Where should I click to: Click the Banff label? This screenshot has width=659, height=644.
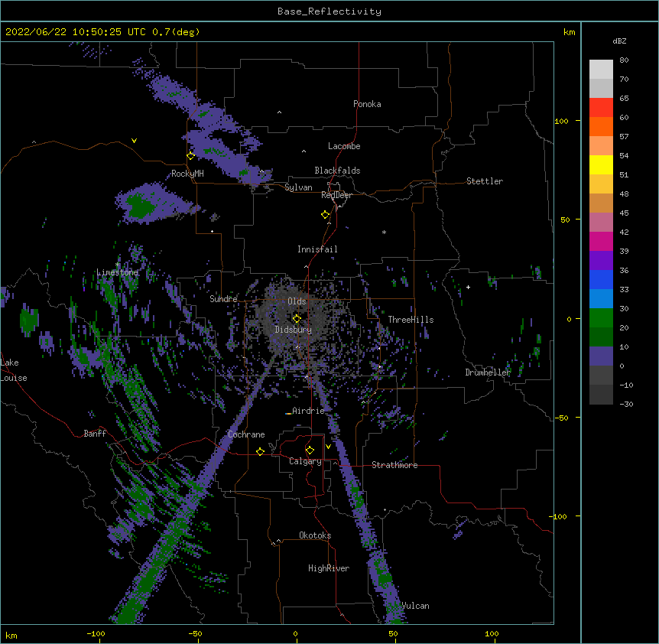click(95, 434)
